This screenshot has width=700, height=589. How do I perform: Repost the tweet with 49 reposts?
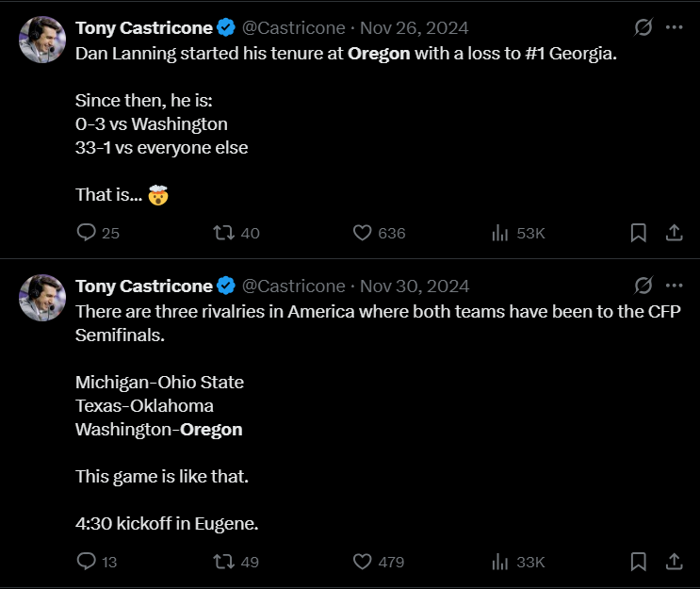224,562
